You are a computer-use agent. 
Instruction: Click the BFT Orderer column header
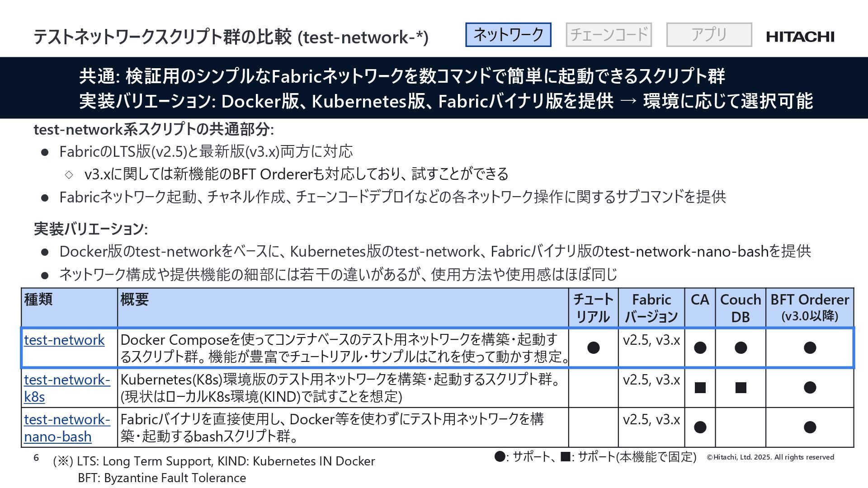click(x=810, y=308)
